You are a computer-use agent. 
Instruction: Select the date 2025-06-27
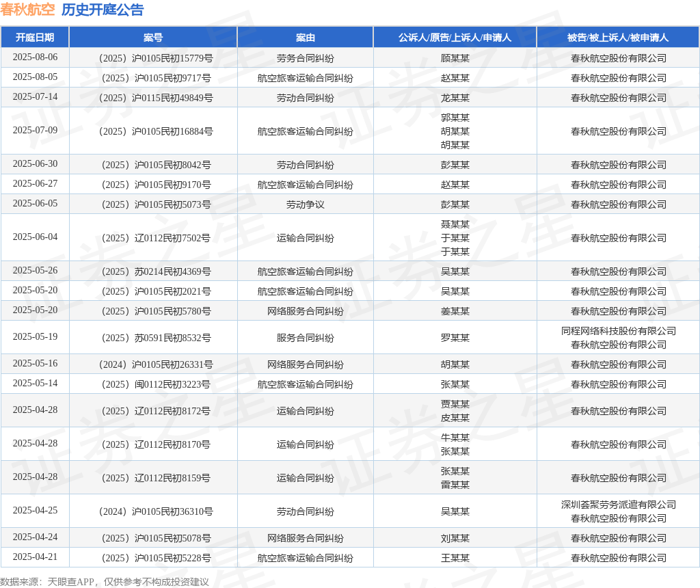(35, 183)
